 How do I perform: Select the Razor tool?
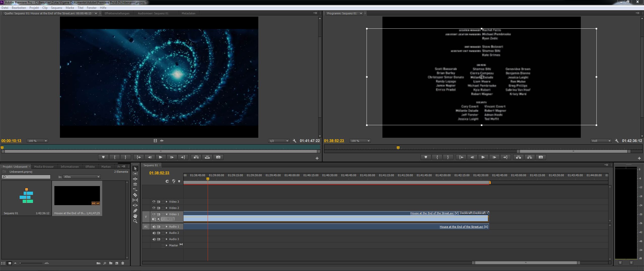click(x=135, y=195)
